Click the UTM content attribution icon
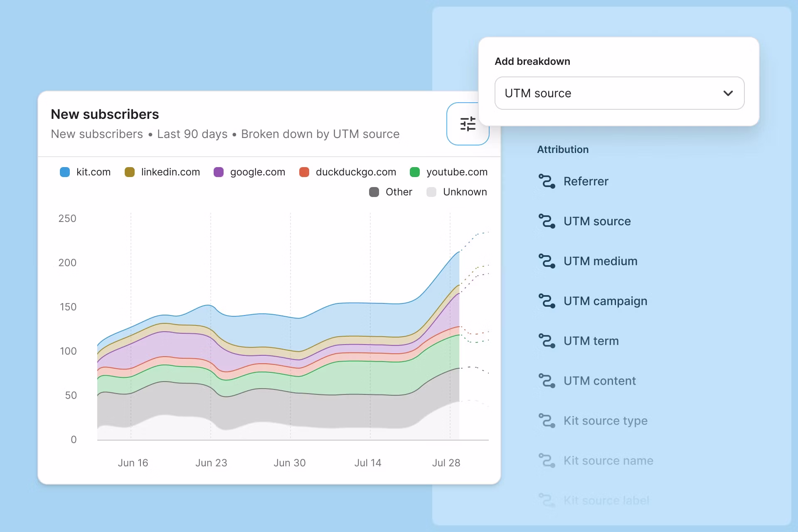Image resolution: width=798 pixels, height=532 pixels. 547,381
